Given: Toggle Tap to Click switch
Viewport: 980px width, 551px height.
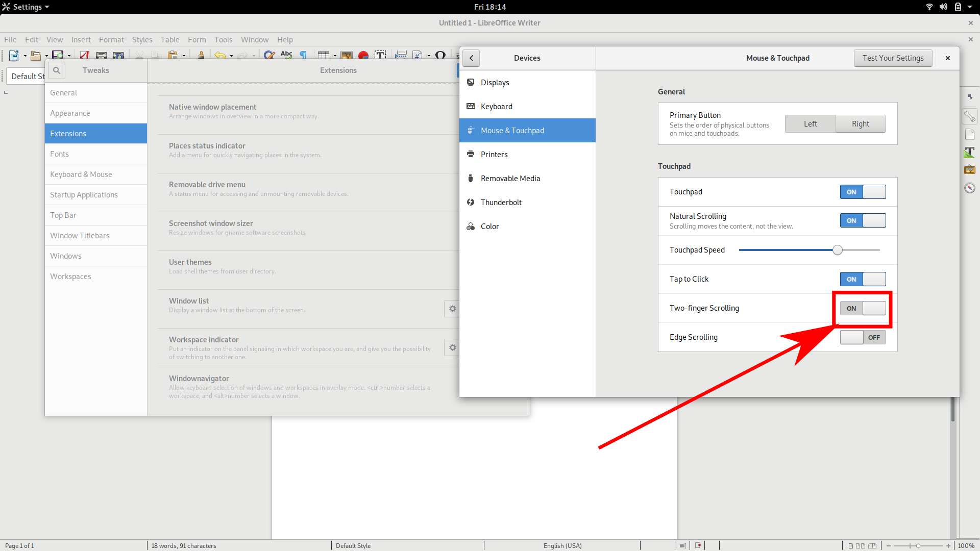Looking at the screenshot, I should (863, 279).
